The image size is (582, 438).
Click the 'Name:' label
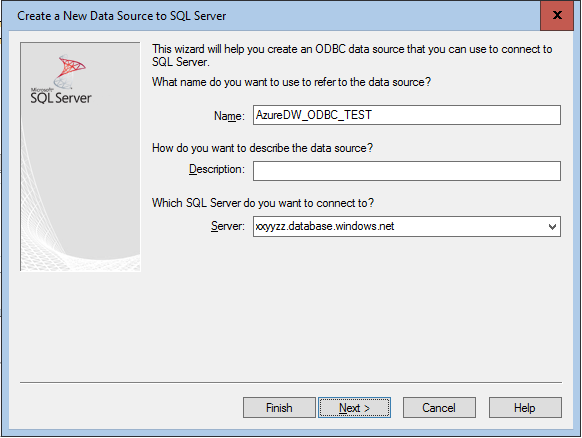[229, 116]
